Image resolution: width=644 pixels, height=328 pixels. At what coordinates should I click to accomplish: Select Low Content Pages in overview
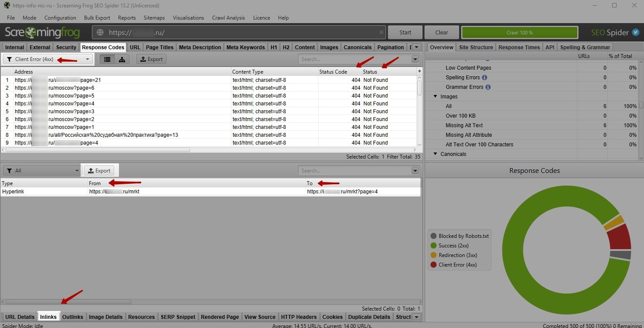[468, 68]
